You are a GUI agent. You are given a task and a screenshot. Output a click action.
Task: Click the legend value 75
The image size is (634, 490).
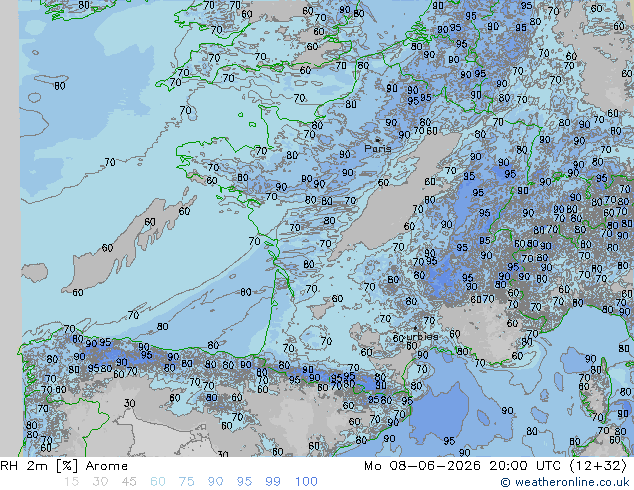click(x=186, y=482)
